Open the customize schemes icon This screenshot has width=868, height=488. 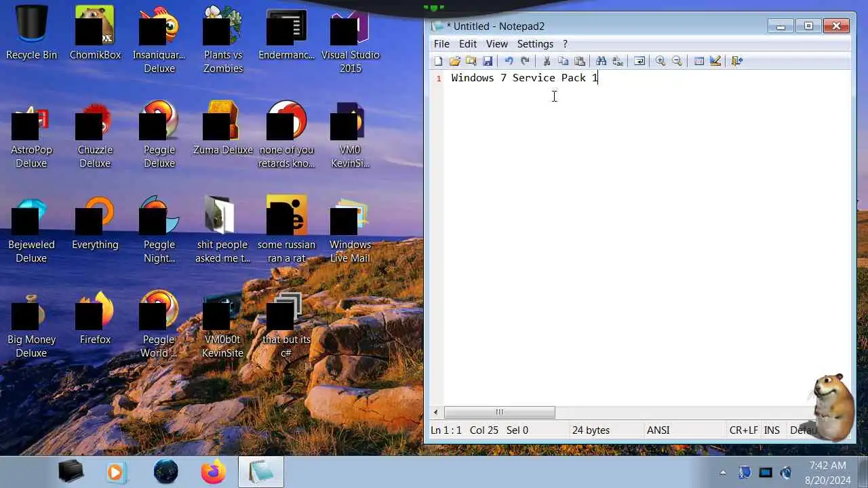click(715, 61)
